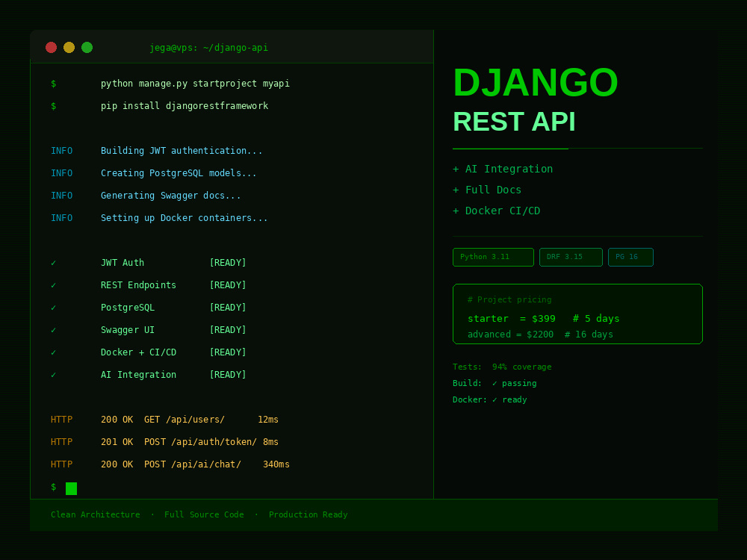Click the green terminal cursor block
Image resolution: width=747 pixels, height=560 pixels.
(72, 488)
